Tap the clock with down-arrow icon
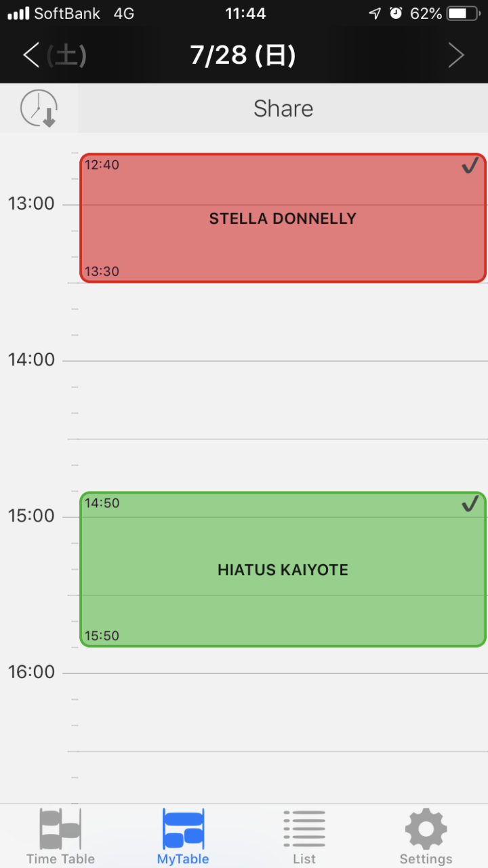This screenshot has height=868, width=488. coord(39,108)
